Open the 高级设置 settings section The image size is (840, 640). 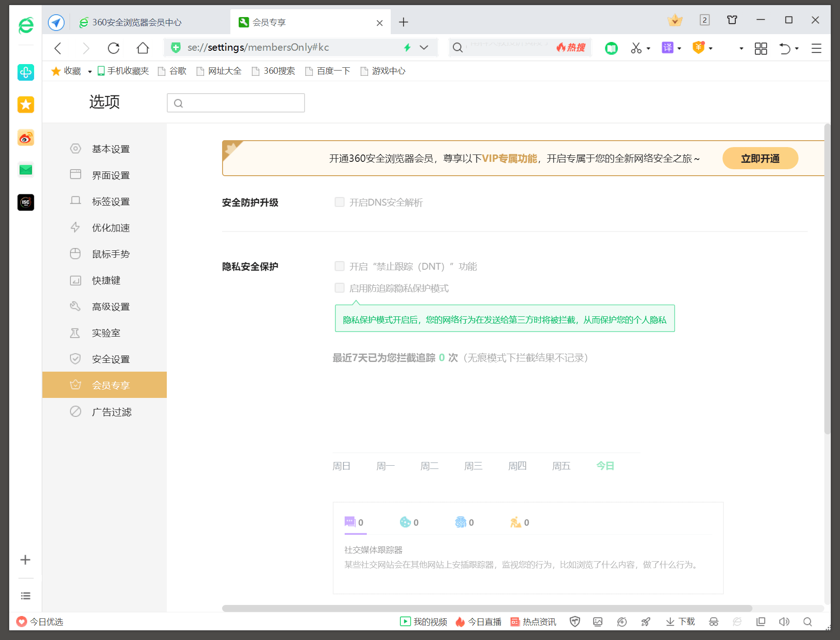pos(111,306)
